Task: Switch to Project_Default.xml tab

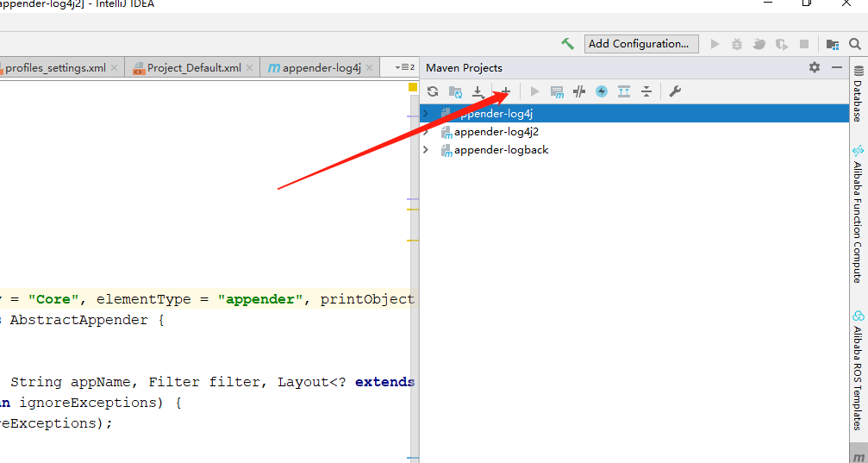Action: pyautogui.click(x=194, y=67)
